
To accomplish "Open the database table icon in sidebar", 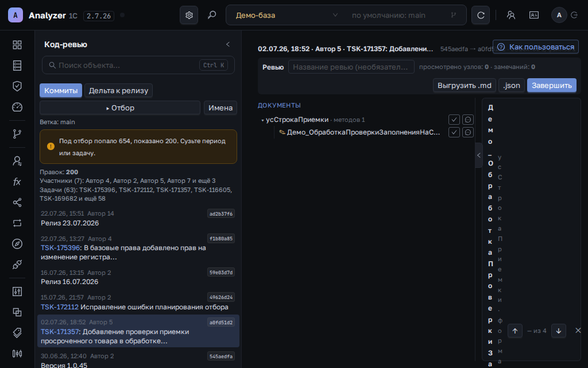I will [x=17, y=66].
